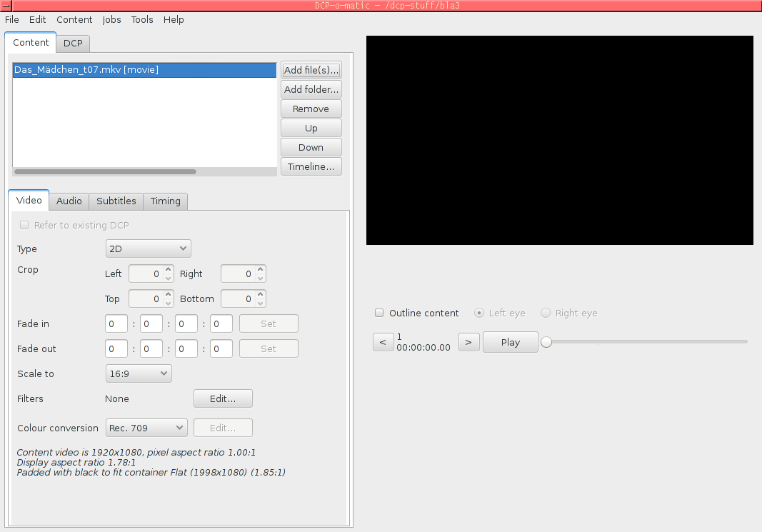Viewport: 762px width, 532px height.
Task: Enable the Outline content checkbox
Action: [x=379, y=313]
